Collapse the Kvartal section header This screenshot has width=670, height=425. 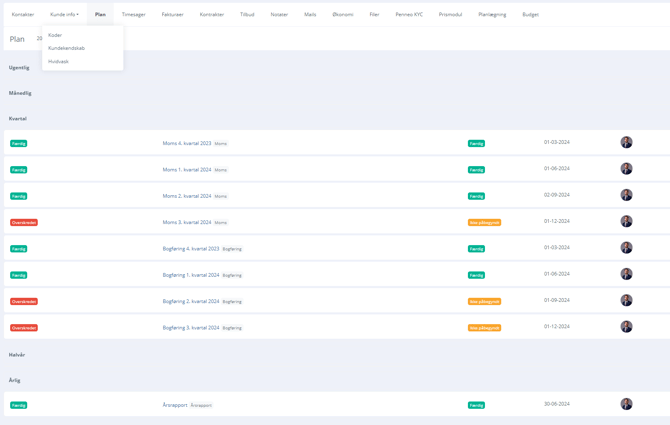tap(18, 118)
